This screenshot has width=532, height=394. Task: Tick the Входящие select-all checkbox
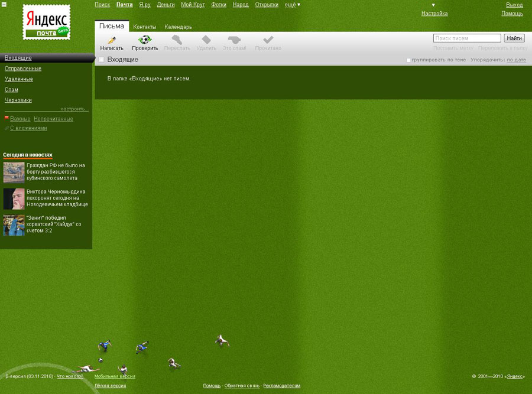pyautogui.click(x=102, y=59)
